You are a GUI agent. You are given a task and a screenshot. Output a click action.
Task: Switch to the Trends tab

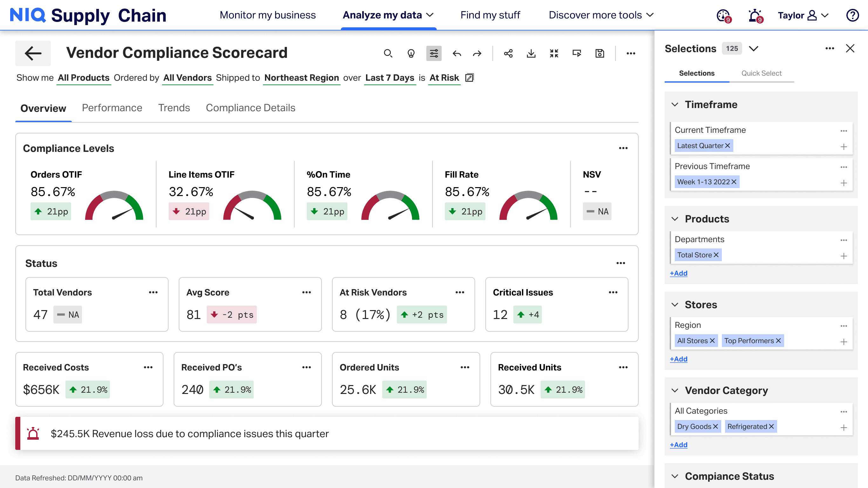[174, 108]
